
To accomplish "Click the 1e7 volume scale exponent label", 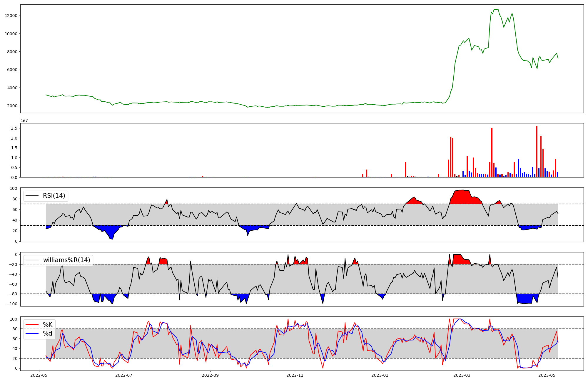I will click(24, 120).
